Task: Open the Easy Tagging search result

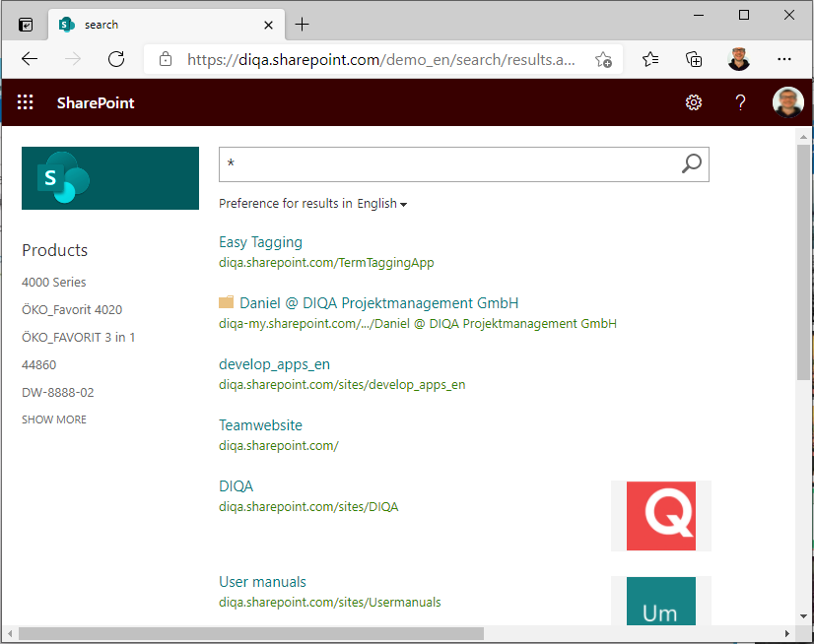Action: [260, 242]
